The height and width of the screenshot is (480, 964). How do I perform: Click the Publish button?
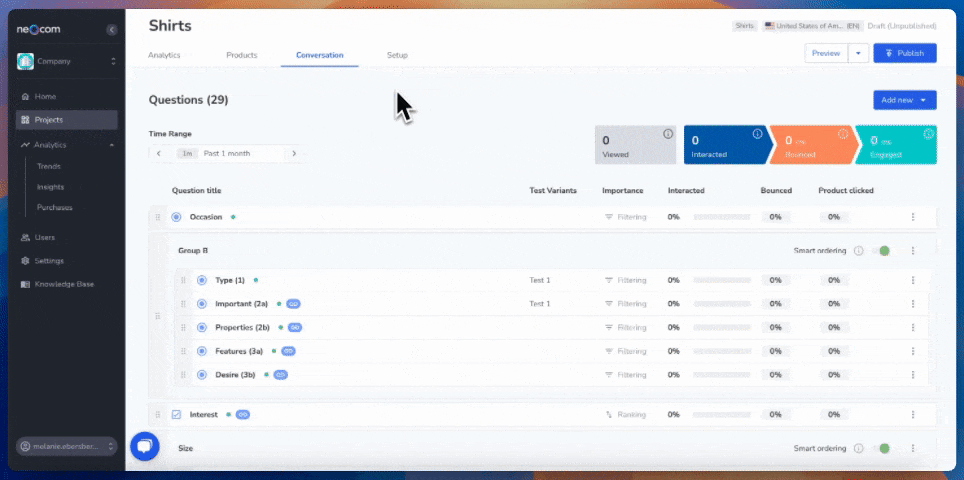905,53
